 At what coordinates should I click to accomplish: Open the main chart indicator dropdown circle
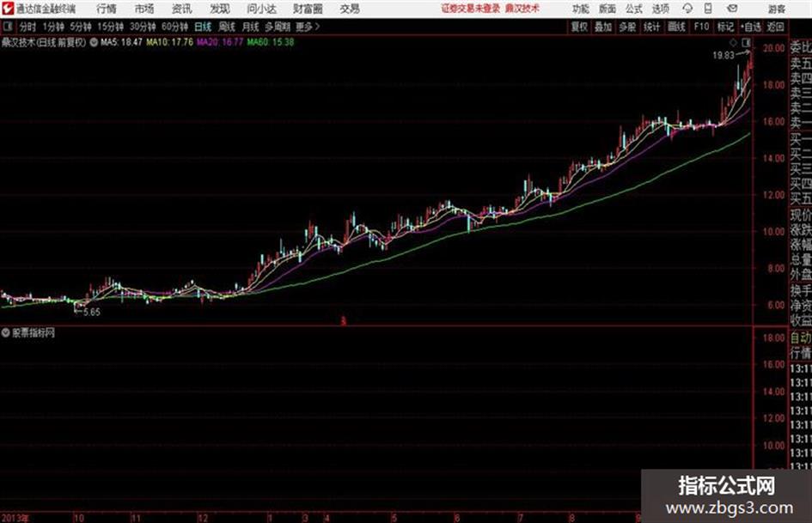[x=94, y=42]
